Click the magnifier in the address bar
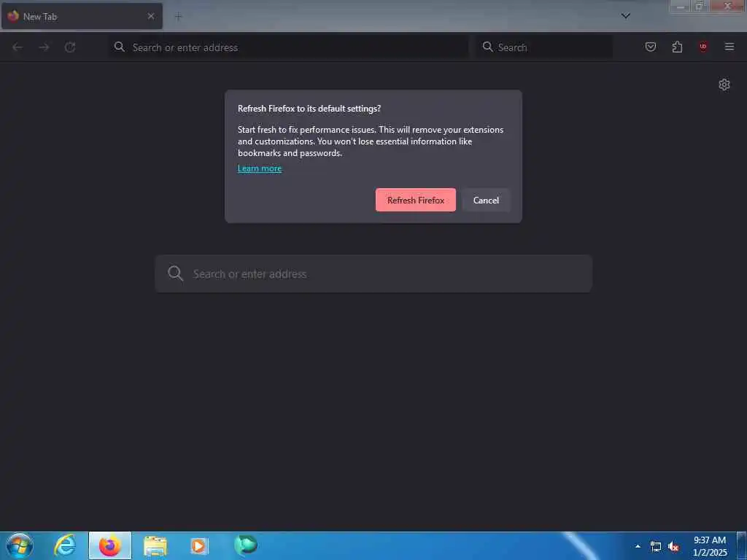The image size is (747, 560). coord(120,47)
